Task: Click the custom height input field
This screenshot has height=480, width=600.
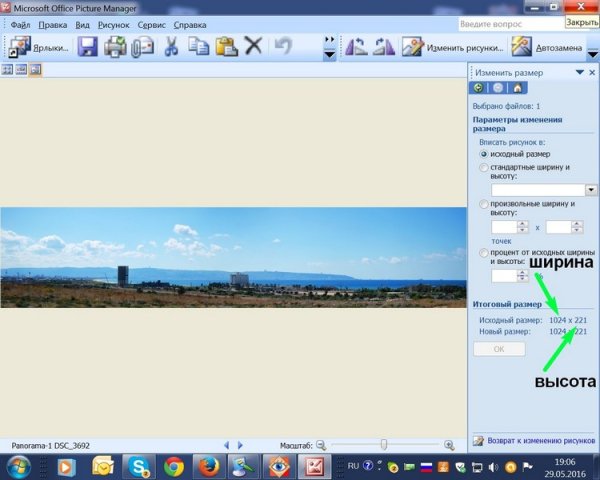Action: (x=559, y=227)
